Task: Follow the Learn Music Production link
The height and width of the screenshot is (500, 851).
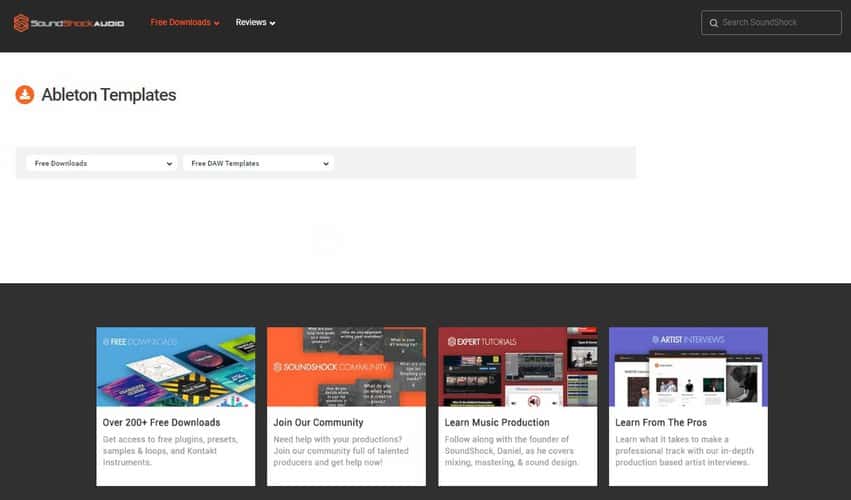Action: [497, 422]
